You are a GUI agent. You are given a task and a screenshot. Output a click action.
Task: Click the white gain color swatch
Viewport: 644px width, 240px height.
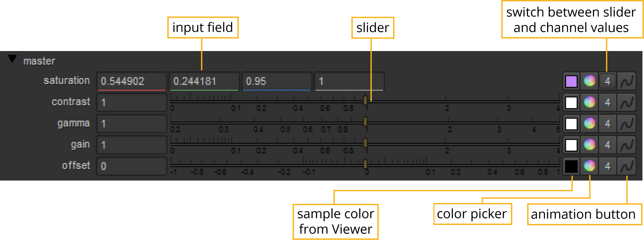571,145
